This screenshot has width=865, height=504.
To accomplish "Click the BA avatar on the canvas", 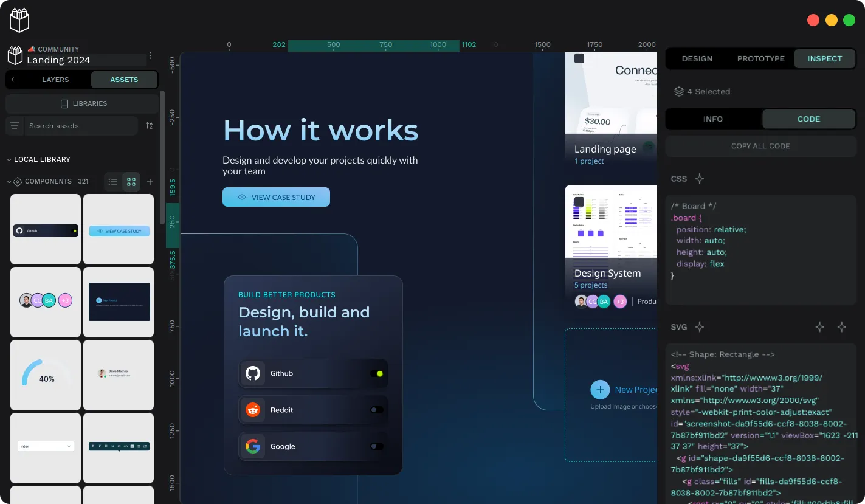I will pos(604,302).
